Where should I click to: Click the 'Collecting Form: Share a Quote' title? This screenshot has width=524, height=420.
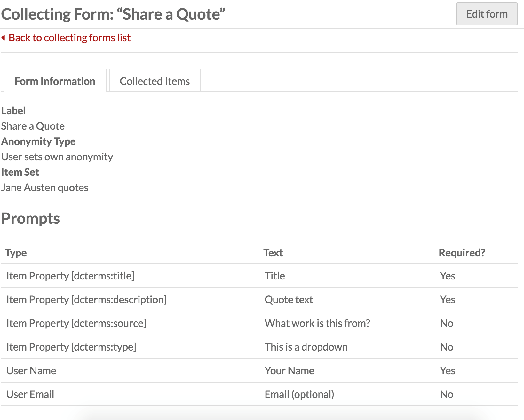coord(113,14)
